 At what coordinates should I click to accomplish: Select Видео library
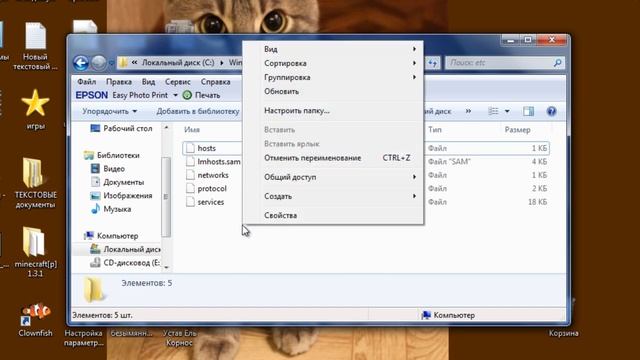(x=114, y=169)
